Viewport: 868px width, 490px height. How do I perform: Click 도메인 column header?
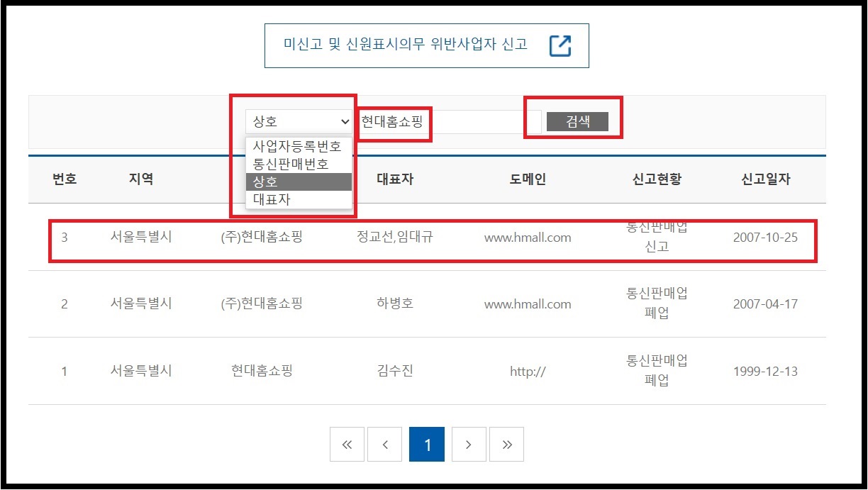coord(528,179)
